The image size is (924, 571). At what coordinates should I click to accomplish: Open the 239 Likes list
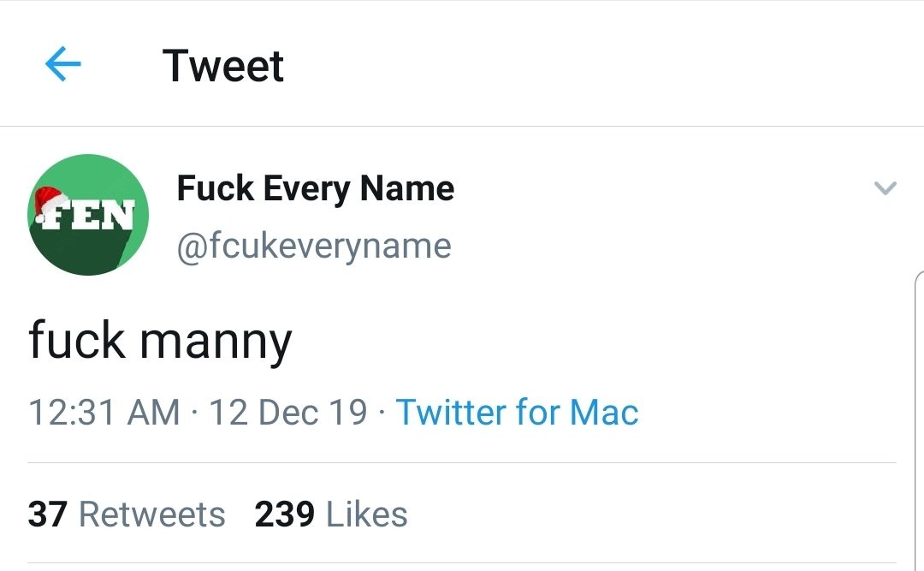coord(329,514)
